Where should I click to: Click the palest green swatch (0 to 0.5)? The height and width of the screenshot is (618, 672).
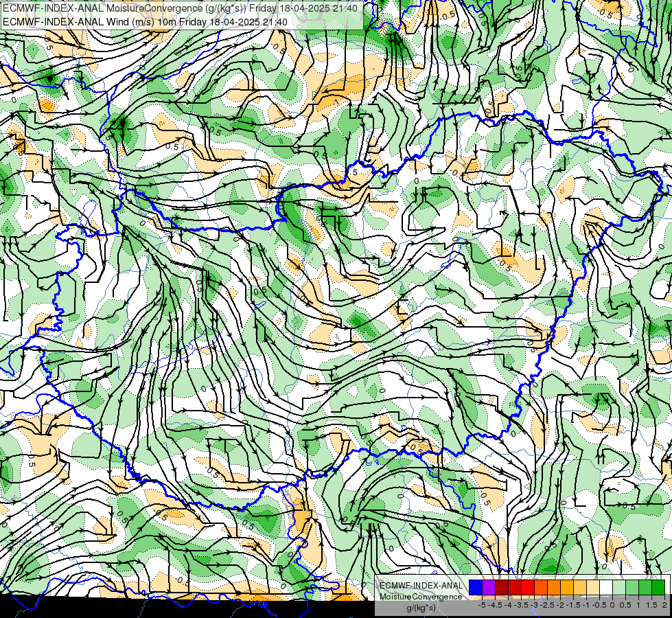pos(619,587)
